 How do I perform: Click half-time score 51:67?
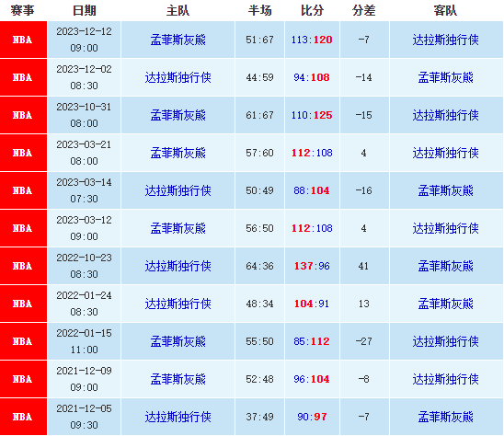[259, 40]
